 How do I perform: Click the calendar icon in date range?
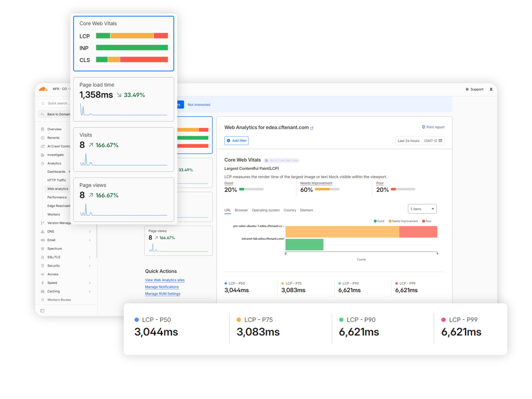pyautogui.click(x=440, y=141)
